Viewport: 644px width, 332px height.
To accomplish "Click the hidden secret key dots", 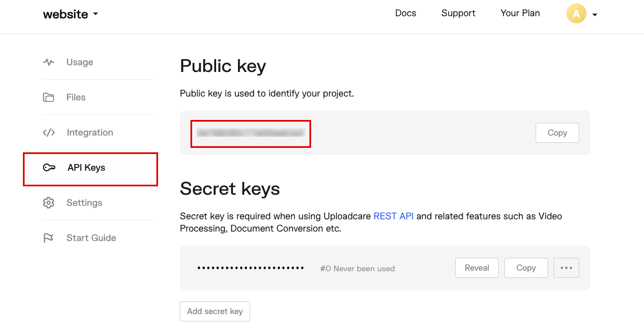I will [250, 268].
